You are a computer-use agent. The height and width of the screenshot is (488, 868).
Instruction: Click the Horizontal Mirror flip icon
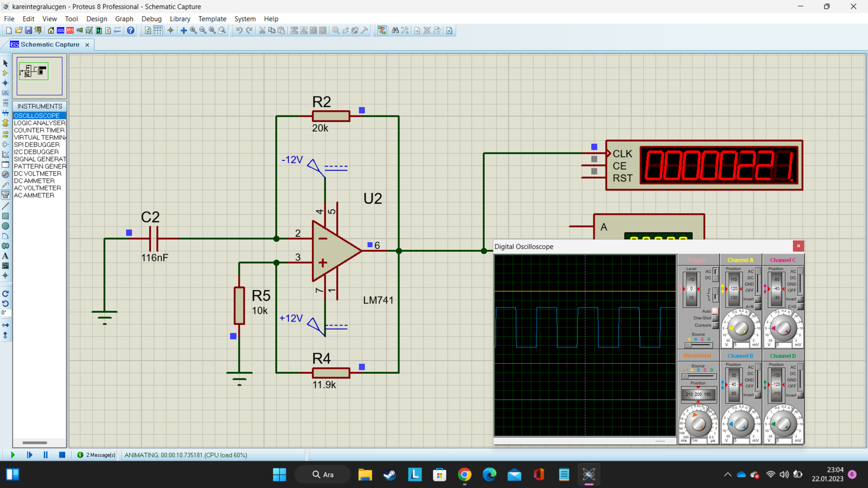[5, 325]
